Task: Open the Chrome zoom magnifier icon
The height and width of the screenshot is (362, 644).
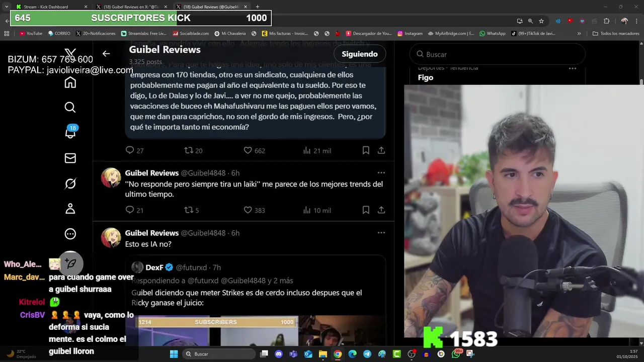Action: click(530, 21)
